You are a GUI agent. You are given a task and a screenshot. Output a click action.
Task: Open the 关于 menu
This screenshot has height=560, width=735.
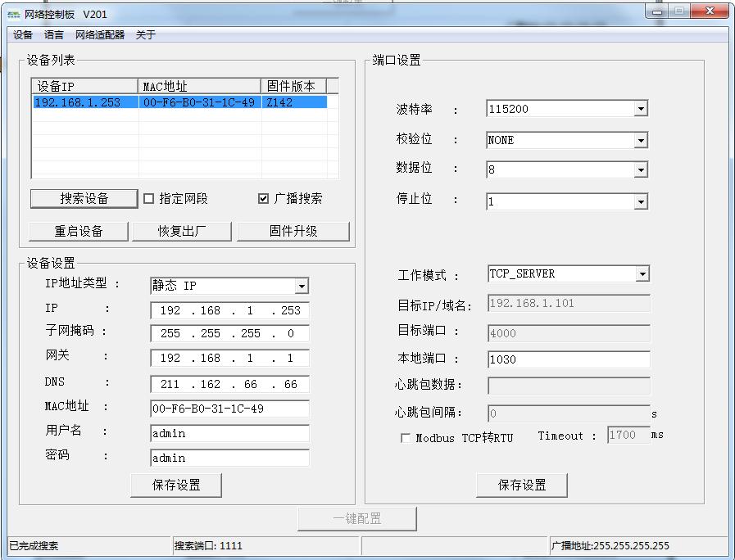[x=147, y=34]
